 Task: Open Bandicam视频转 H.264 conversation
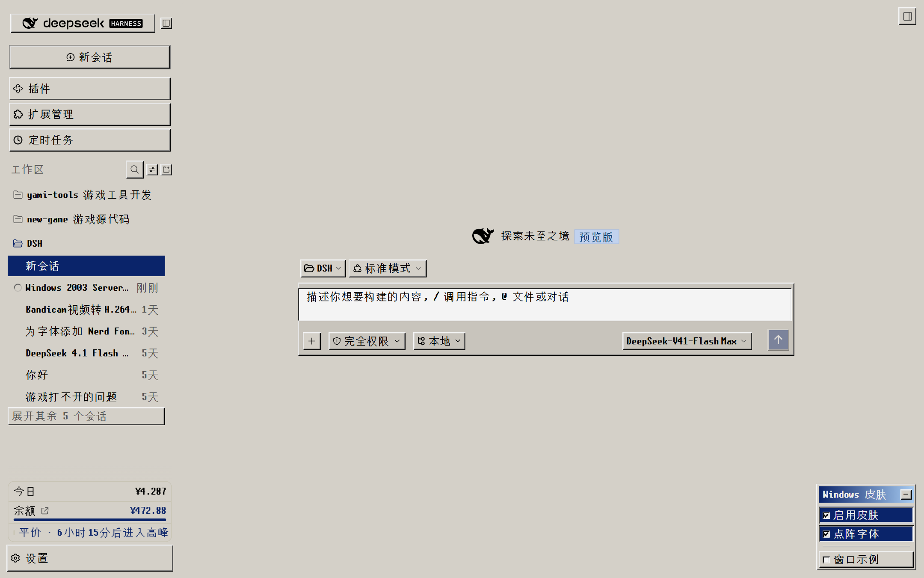tap(86, 310)
